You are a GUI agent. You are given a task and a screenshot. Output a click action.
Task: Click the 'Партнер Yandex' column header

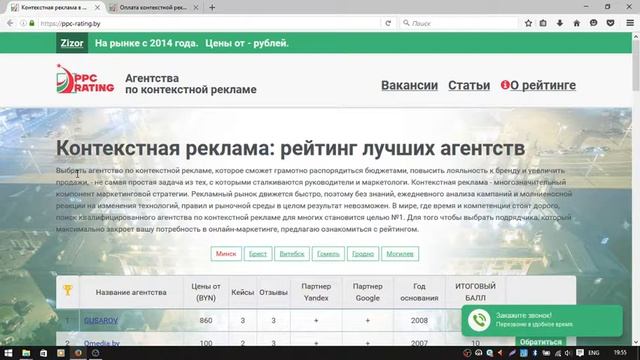[316, 292]
